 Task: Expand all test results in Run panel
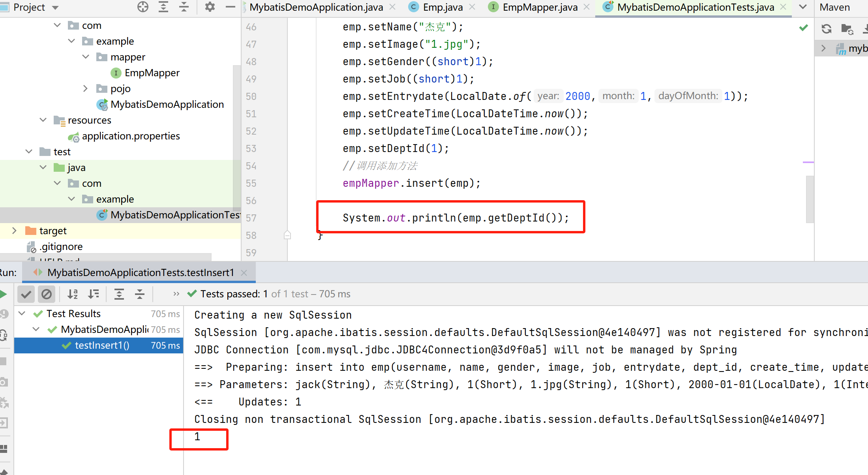tap(119, 294)
